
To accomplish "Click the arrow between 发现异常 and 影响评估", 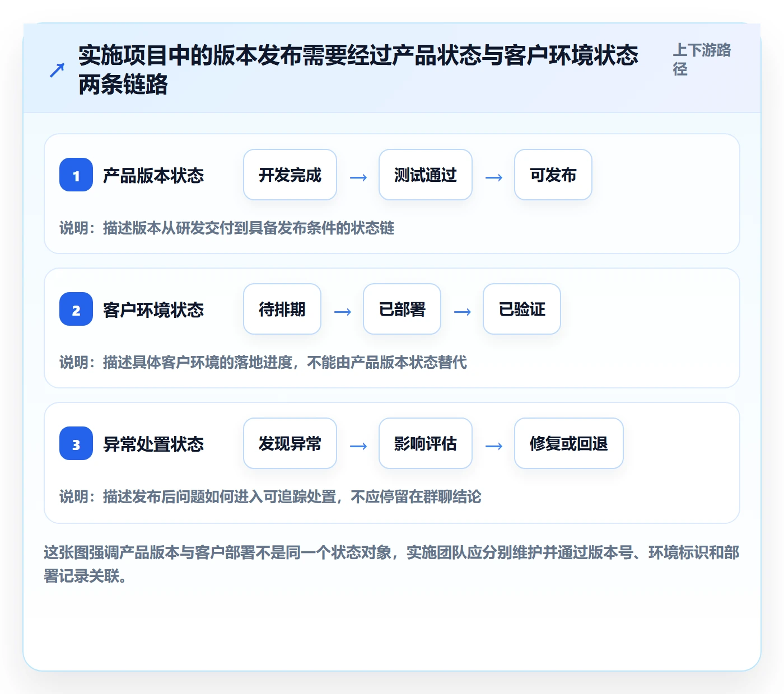I will pos(358,446).
